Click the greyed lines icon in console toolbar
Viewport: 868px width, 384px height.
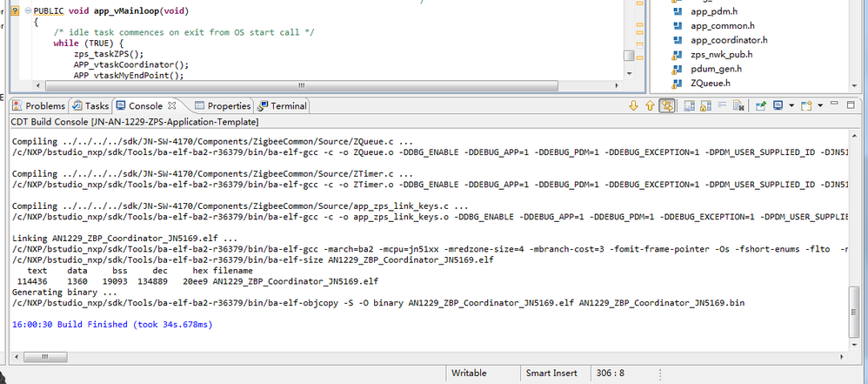coord(722,105)
